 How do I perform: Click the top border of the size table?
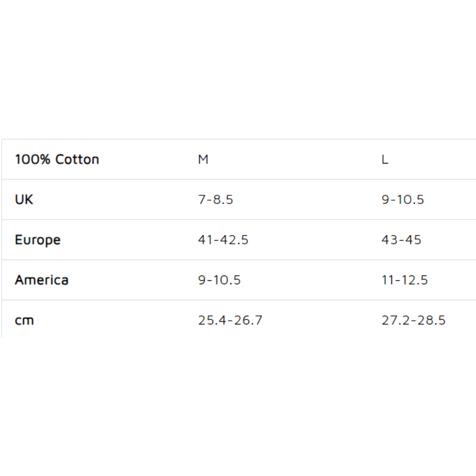coord(238,139)
